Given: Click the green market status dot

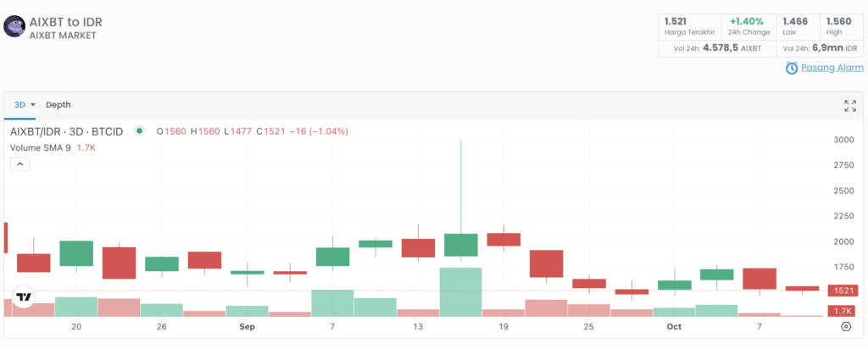Looking at the screenshot, I should point(140,131).
